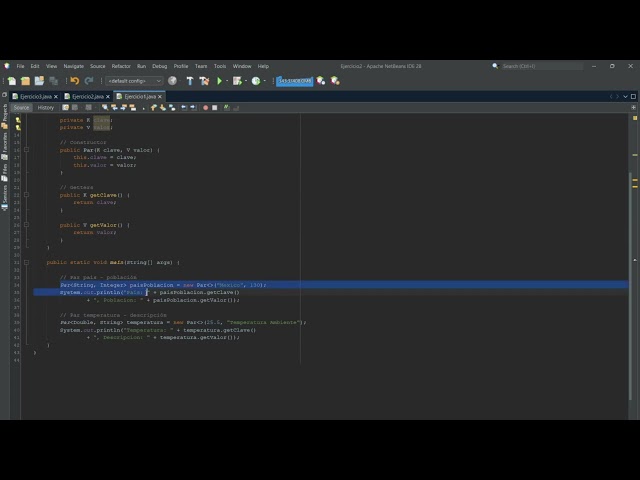The image size is (640, 480).
Task: Click the New File icon
Action: [12, 81]
